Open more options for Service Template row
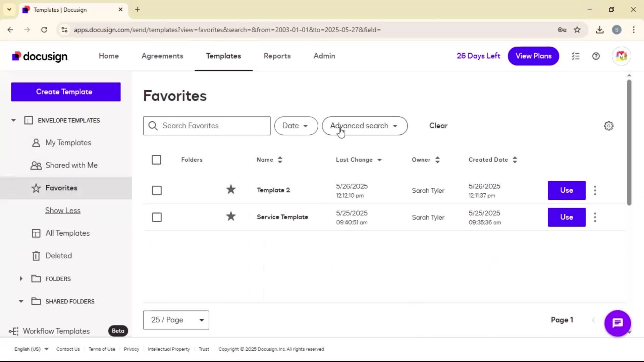The image size is (644, 362). click(x=595, y=217)
